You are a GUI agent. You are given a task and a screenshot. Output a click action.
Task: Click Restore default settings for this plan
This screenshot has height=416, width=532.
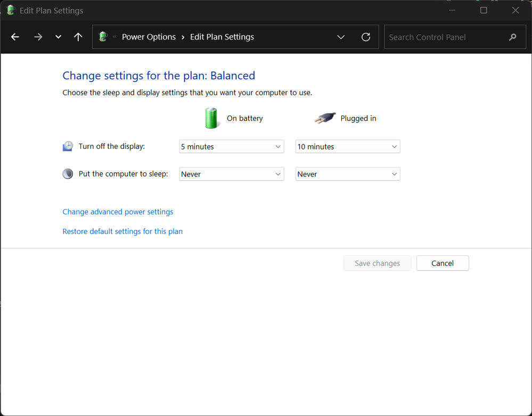(122, 231)
